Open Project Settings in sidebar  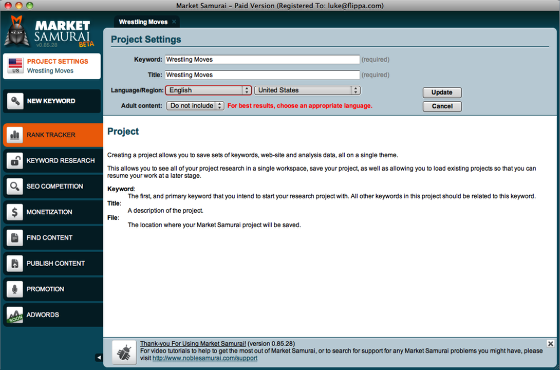click(52, 66)
